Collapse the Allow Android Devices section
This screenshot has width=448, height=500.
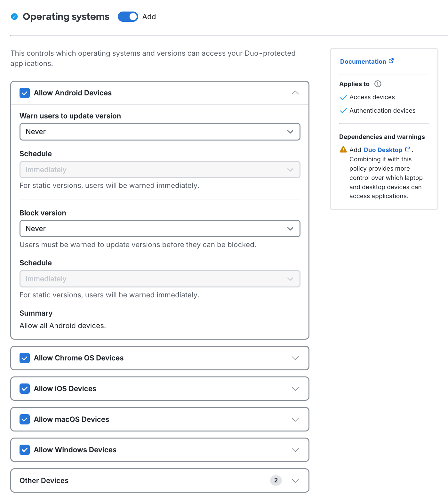[295, 93]
